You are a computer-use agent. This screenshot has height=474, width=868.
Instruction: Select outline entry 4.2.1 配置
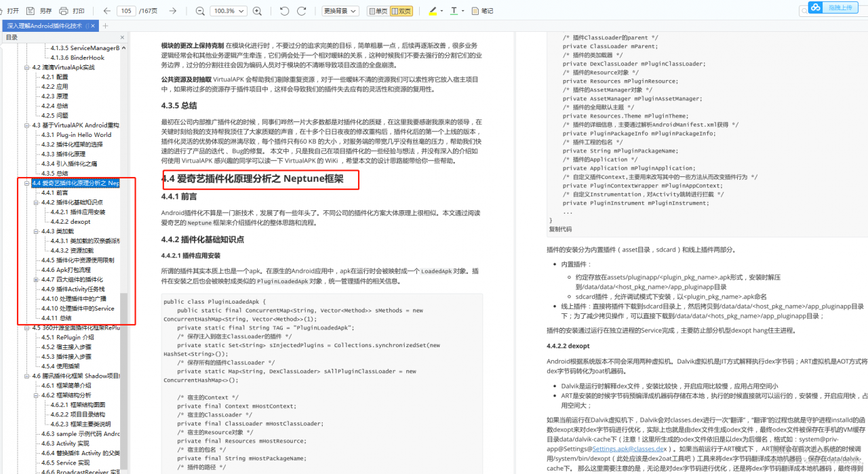pyautogui.click(x=55, y=77)
